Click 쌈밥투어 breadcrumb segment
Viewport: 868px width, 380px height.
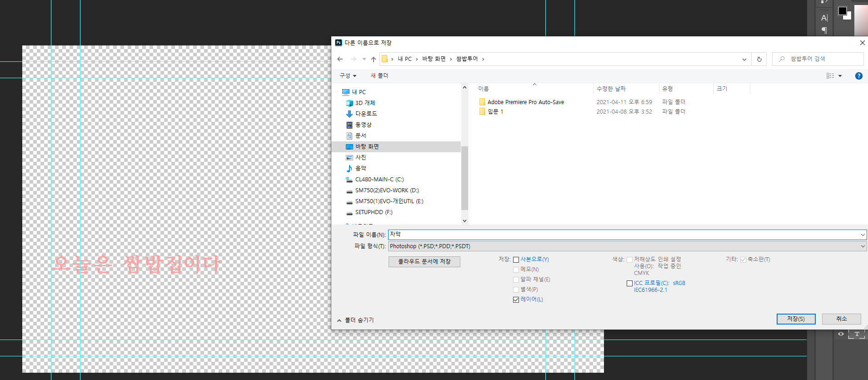467,59
